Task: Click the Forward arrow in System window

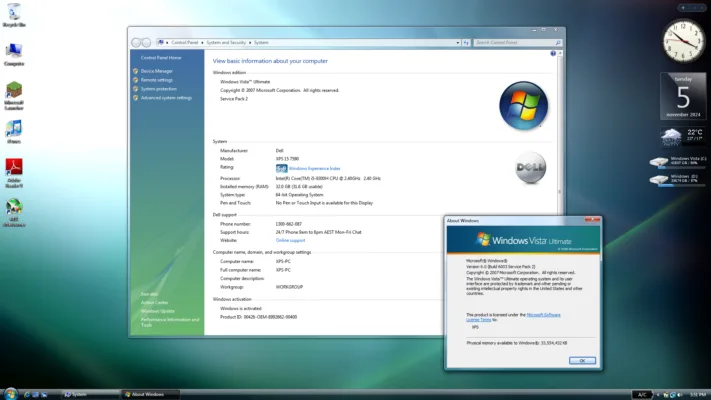Action: coord(146,43)
